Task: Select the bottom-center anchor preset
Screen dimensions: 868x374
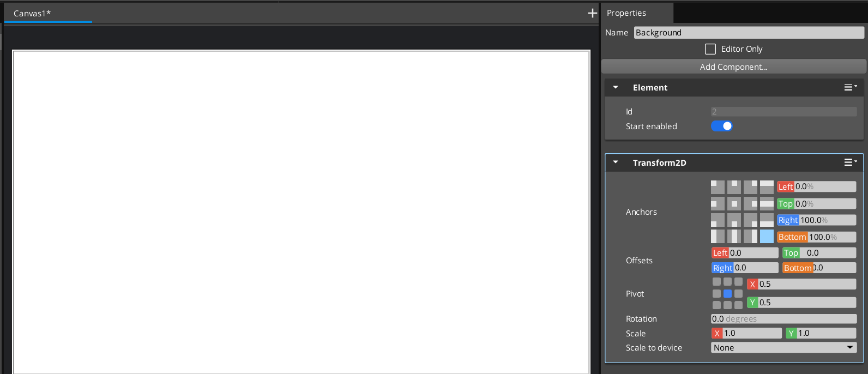Action: click(734, 220)
